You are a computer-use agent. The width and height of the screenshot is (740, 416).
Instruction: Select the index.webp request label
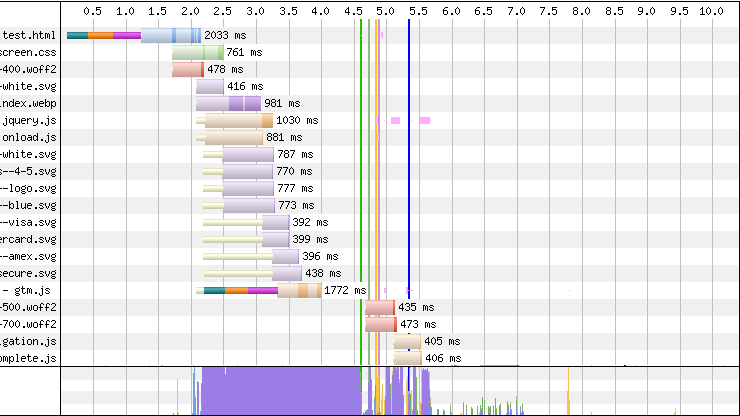[30, 103]
